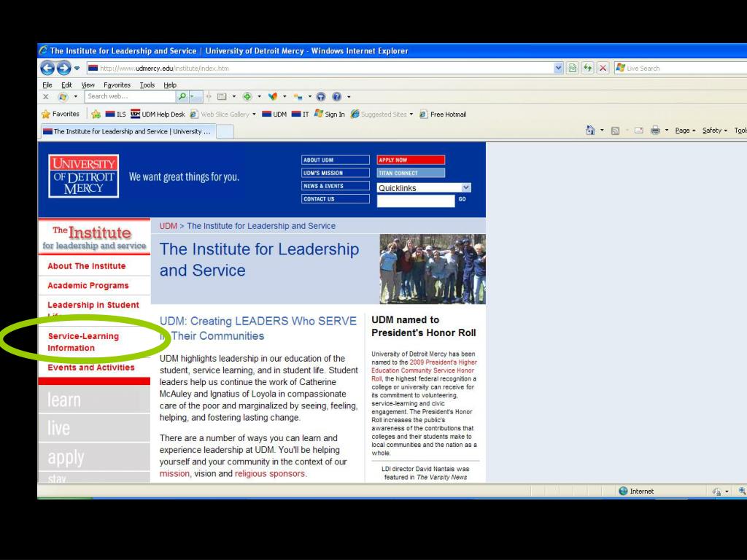Image resolution: width=747 pixels, height=560 pixels.
Task: Open the IT favorites bar link
Action: (300, 114)
